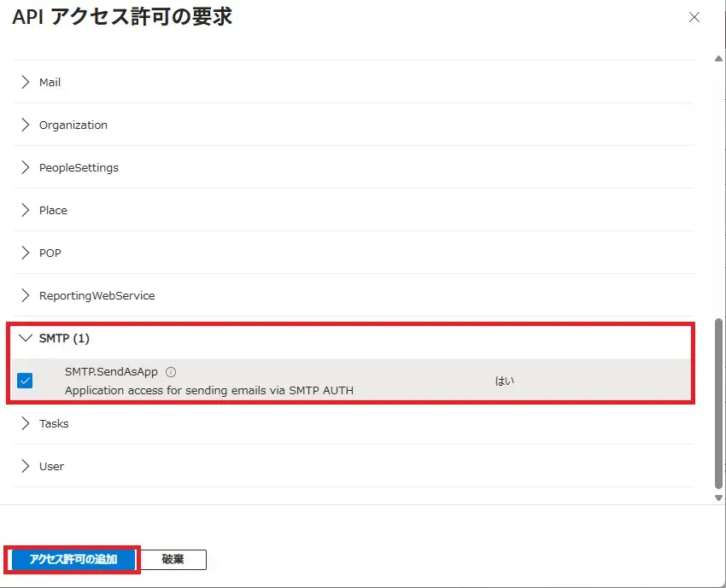Click the アクセス許可の追加 button
Image resolution: width=726 pixels, height=588 pixels.
pyautogui.click(x=72, y=560)
